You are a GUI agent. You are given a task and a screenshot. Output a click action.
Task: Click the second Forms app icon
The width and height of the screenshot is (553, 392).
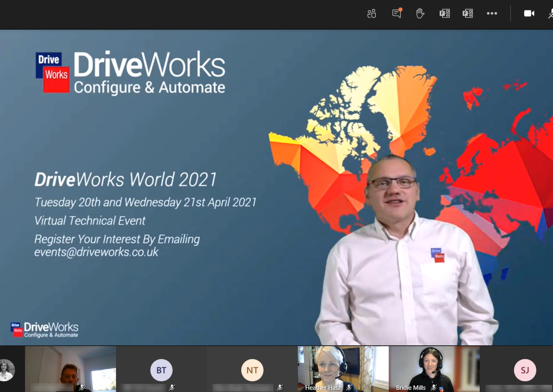[467, 13]
